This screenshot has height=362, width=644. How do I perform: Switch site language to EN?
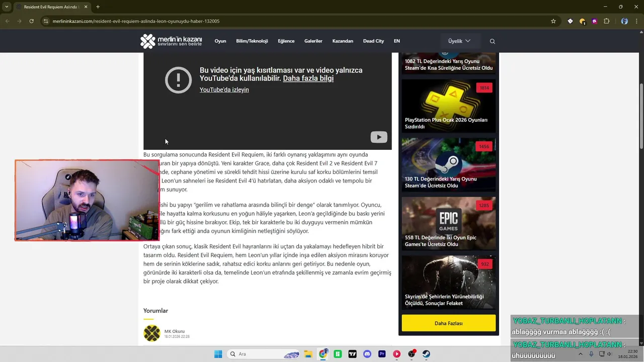tap(397, 41)
